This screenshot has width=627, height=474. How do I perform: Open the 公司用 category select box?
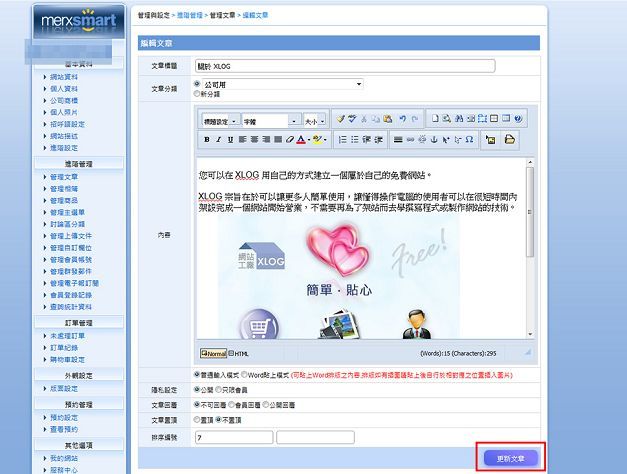coord(283,84)
